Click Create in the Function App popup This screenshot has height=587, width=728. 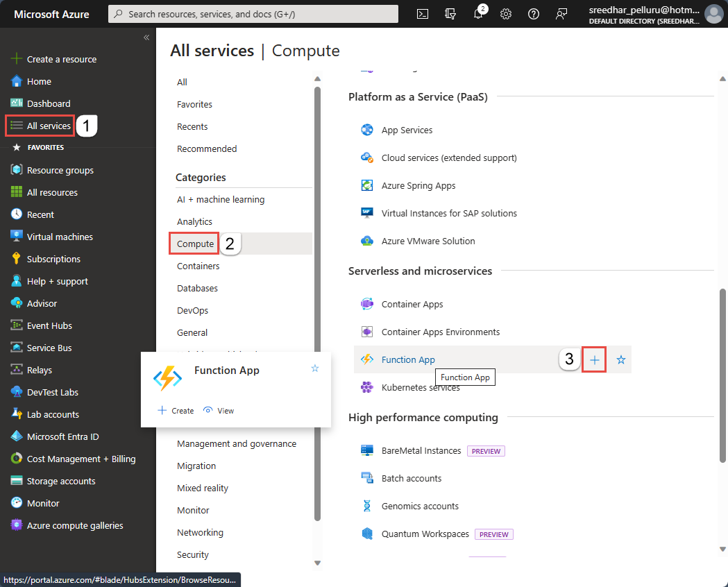tap(176, 411)
